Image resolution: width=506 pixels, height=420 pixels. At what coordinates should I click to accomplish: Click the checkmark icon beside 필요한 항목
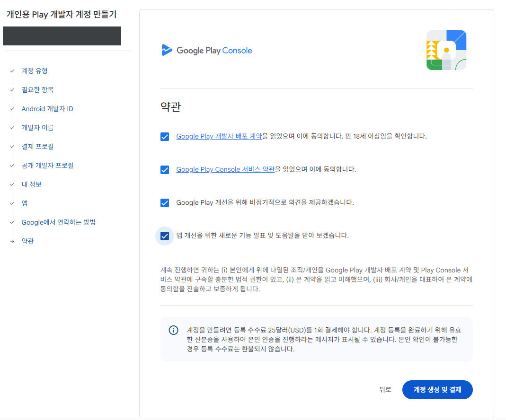tap(12, 90)
